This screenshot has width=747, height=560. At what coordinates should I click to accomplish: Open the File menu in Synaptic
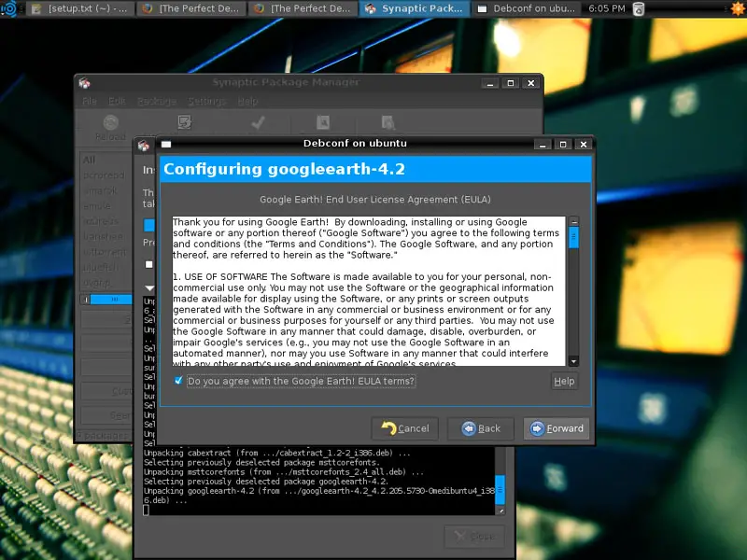click(x=89, y=101)
